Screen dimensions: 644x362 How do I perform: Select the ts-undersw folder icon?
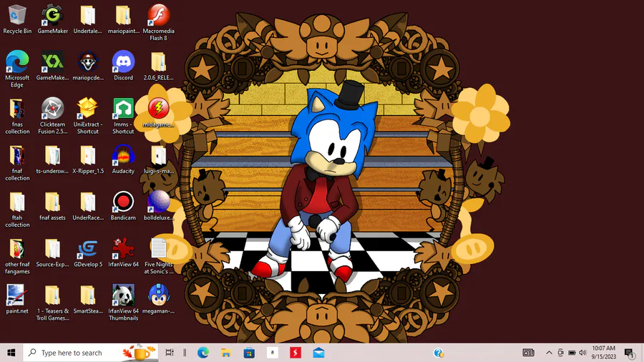click(x=52, y=160)
